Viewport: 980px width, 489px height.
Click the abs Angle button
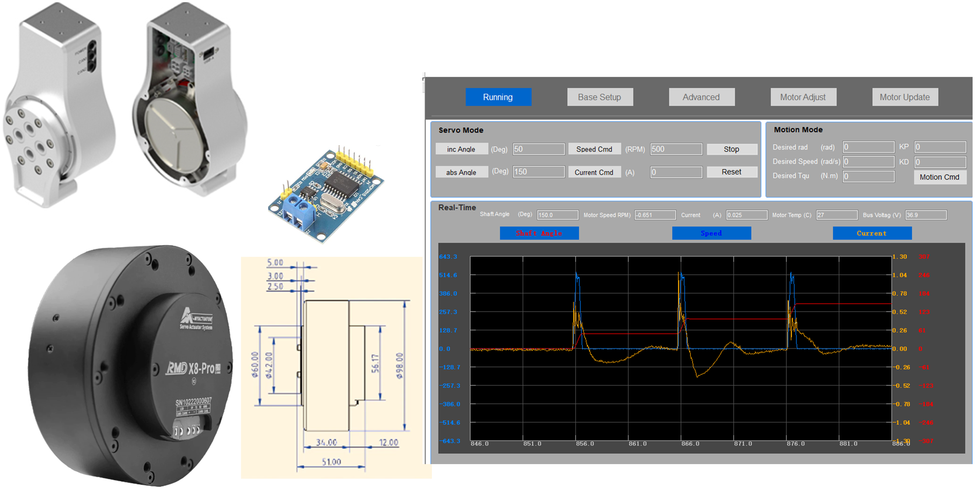click(462, 172)
